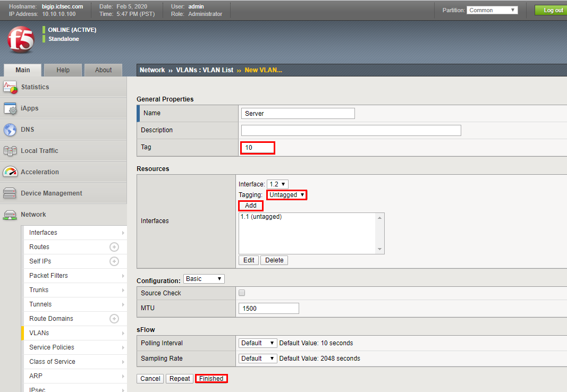Open the iApps gear window icon
The width and height of the screenshot is (567, 392).
click(10, 108)
